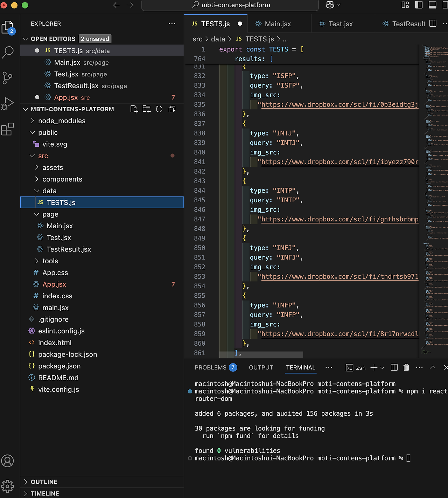Open the Accounts menu
Image resolution: width=448 pixels, height=498 pixels.
[8, 461]
